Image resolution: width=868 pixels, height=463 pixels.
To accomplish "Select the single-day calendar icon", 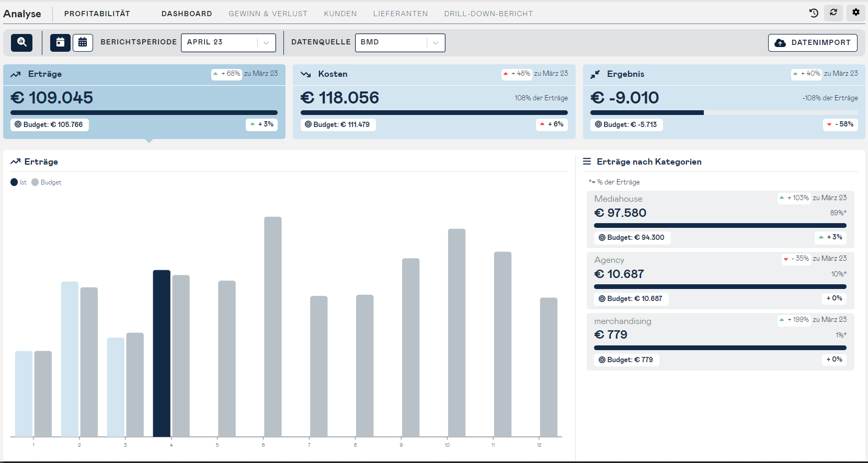I will coord(60,42).
